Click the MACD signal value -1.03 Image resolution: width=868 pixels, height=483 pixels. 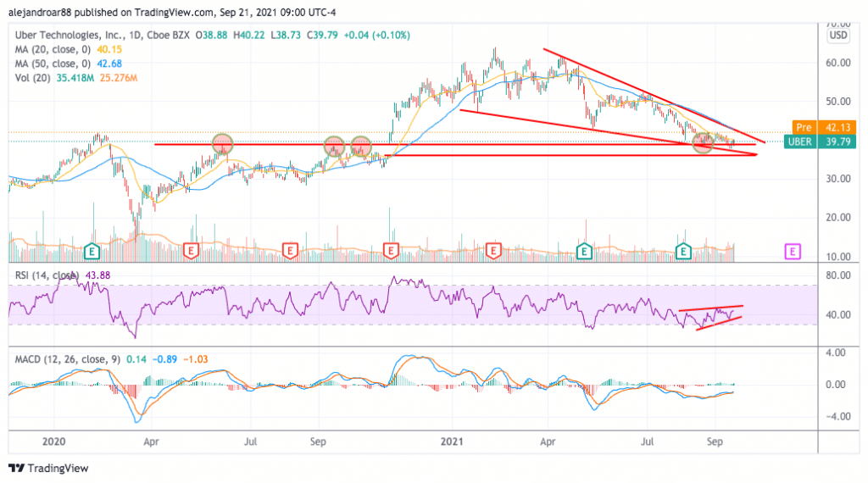coord(196,359)
